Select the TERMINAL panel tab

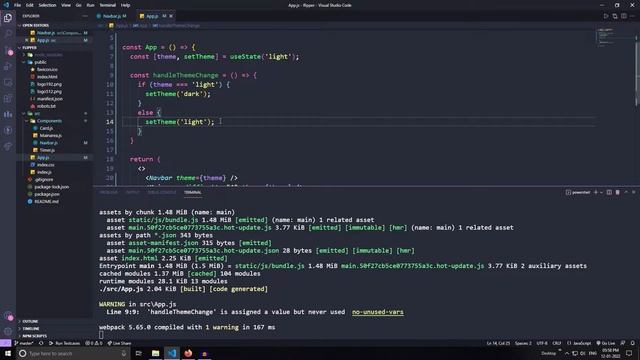coord(193,192)
